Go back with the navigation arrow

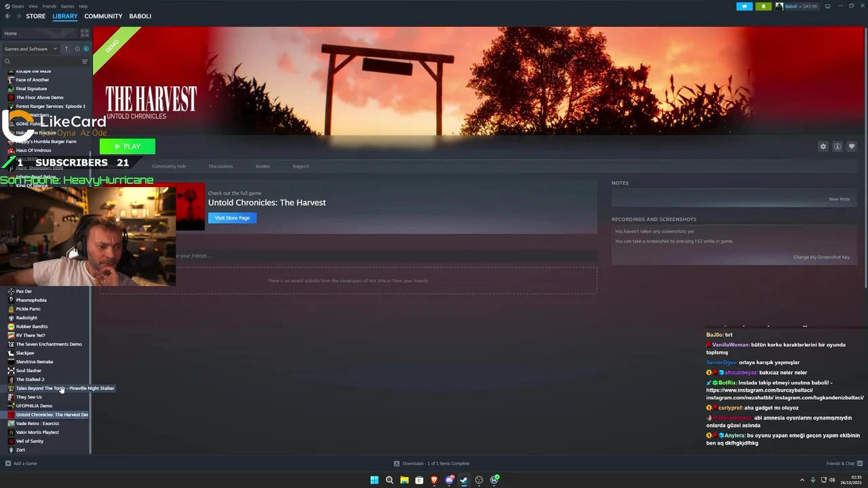click(x=7, y=16)
